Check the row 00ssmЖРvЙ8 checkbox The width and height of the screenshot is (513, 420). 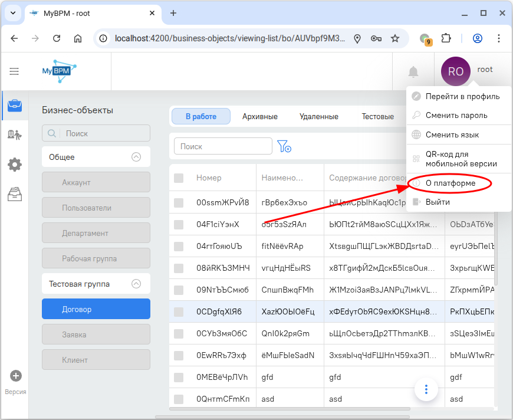pyautogui.click(x=179, y=203)
